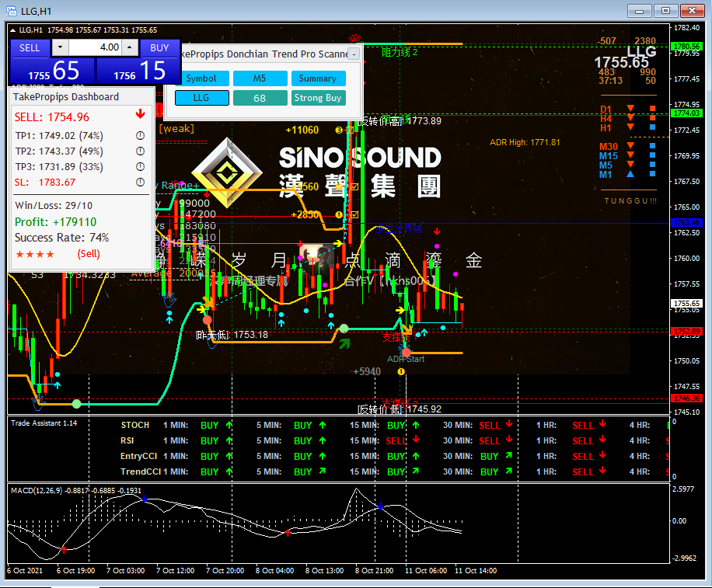
Task: Toggle the checkbox beside +11060 marker
Action: (x=349, y=130)
